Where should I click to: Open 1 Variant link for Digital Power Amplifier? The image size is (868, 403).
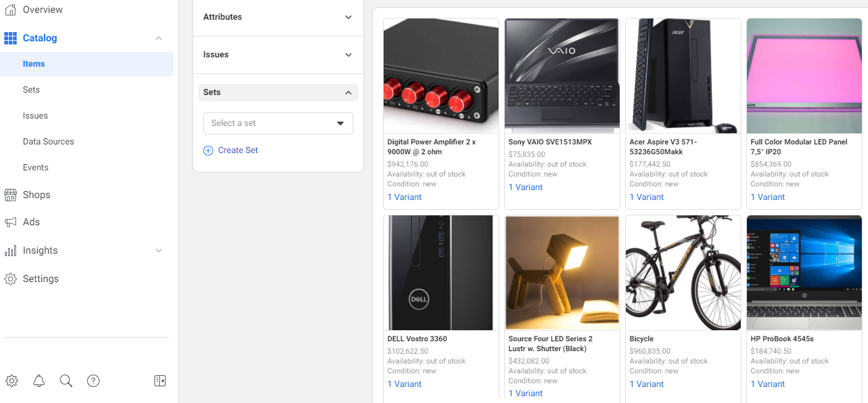tap(405, 197)
